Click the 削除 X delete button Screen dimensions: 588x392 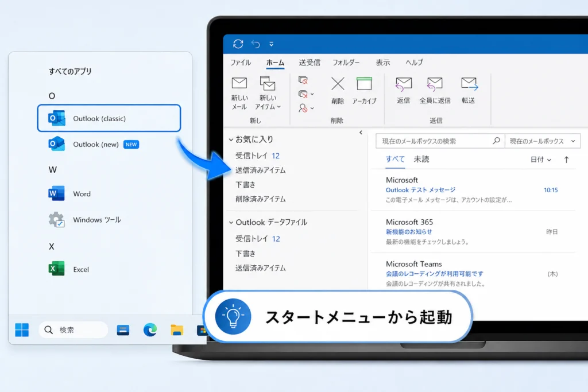coord(338,90)
